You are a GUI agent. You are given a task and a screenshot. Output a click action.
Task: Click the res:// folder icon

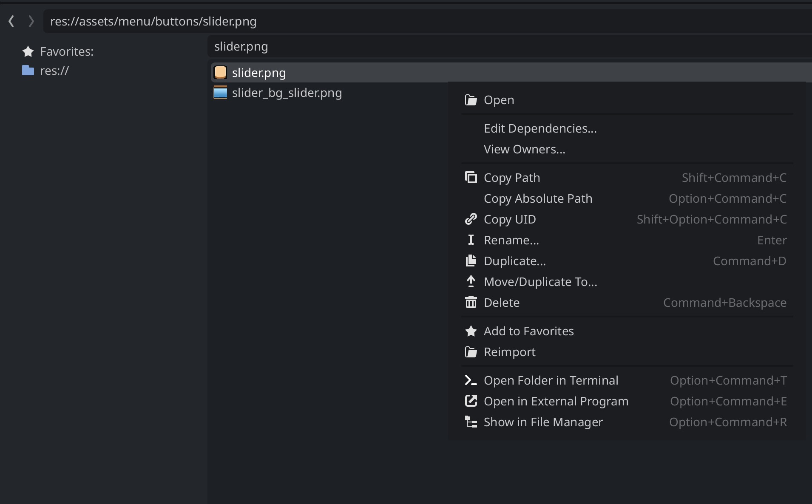click(28, 71)
